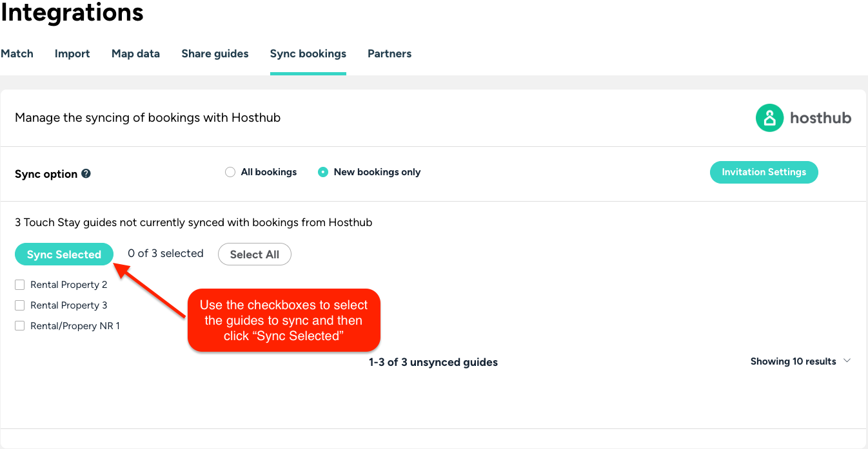Check the Rental Property 3 checkbox
This screenshot has height=449, width=868.
tap(20, 305)
